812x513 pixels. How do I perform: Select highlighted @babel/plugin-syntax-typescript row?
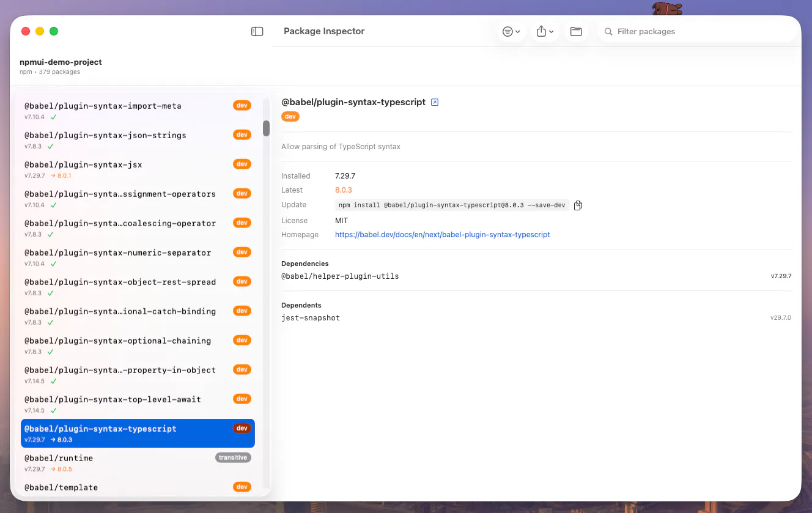coord(138,434)
